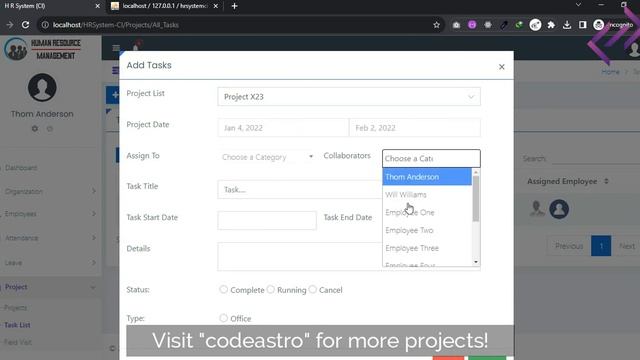Viewport: 640px width, 360px height.
Task: Open the tab search chevron
Action: (x=578, y=5)
